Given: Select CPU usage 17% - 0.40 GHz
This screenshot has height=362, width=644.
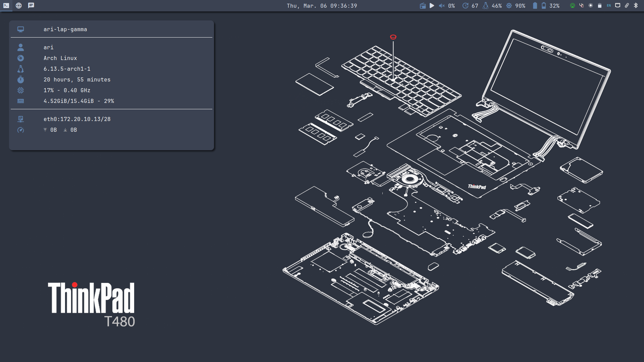Looking at the screenshot, I should [67, 90].
